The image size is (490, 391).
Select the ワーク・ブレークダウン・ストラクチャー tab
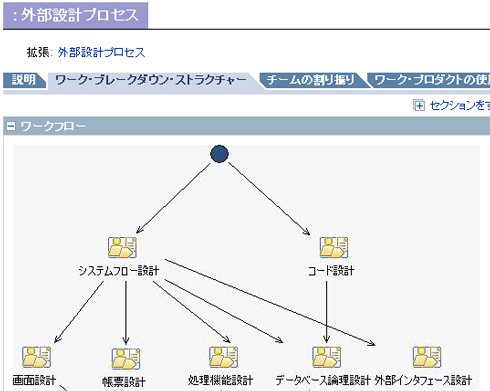[152, 80]
